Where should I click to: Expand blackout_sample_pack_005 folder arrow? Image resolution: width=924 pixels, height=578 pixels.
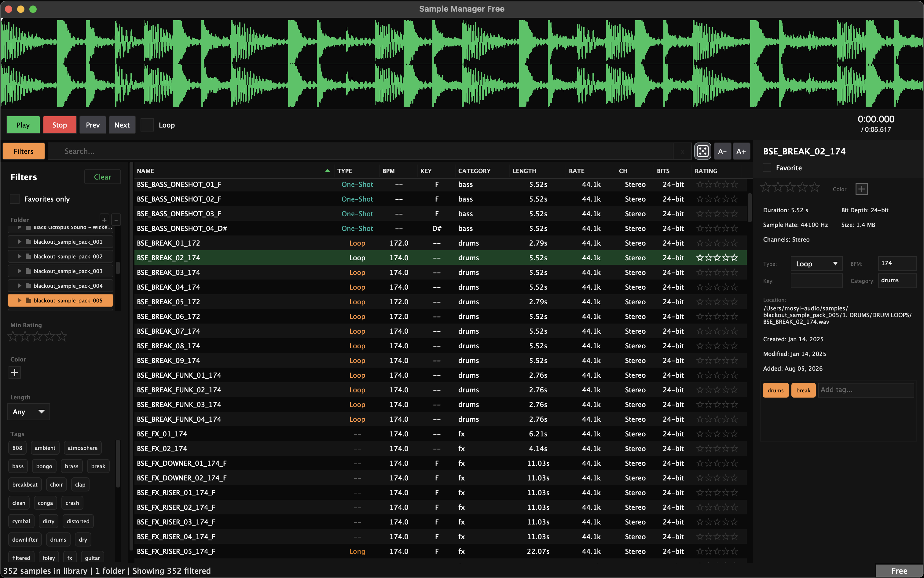[x=20, y=300]
